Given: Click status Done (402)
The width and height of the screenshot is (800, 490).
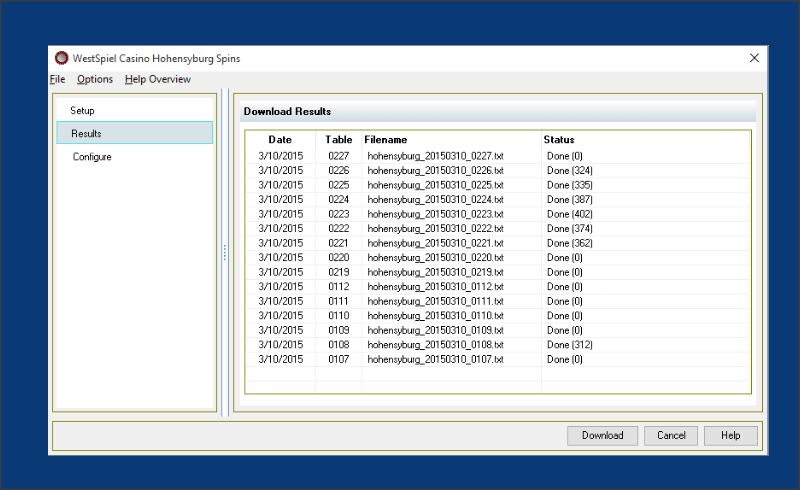Looking at the screenshot, I should pyautogui.click(x=569, y=214).
